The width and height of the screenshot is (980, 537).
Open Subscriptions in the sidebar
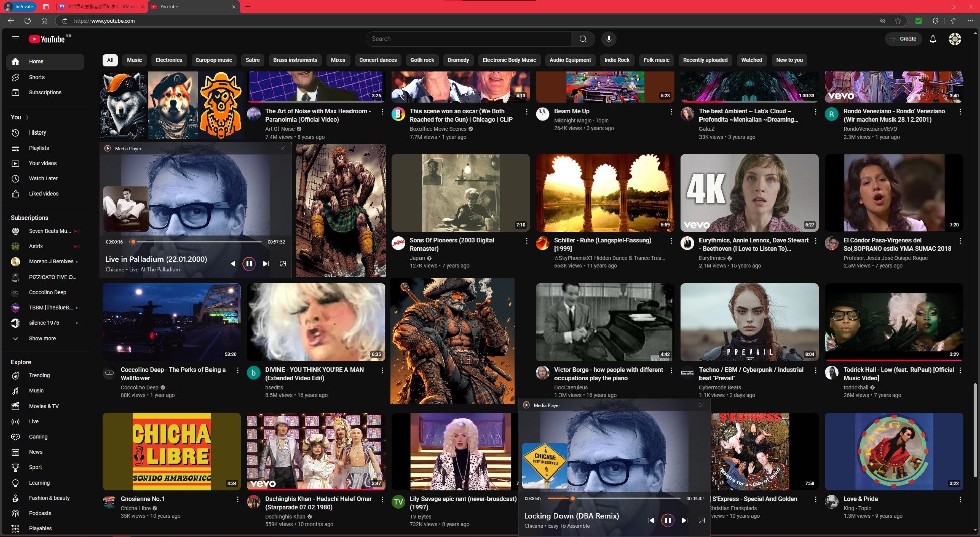coord(45,92)
